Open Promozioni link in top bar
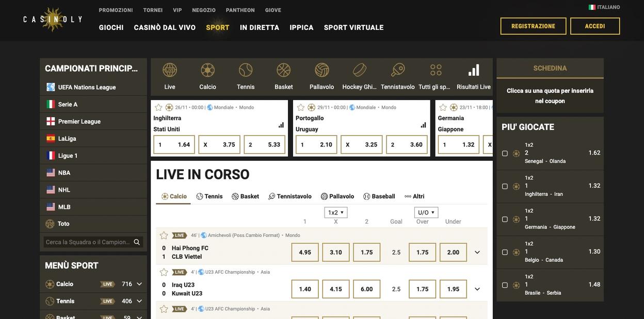This screenshot has width=644, height=319. (x=116, y=10)
